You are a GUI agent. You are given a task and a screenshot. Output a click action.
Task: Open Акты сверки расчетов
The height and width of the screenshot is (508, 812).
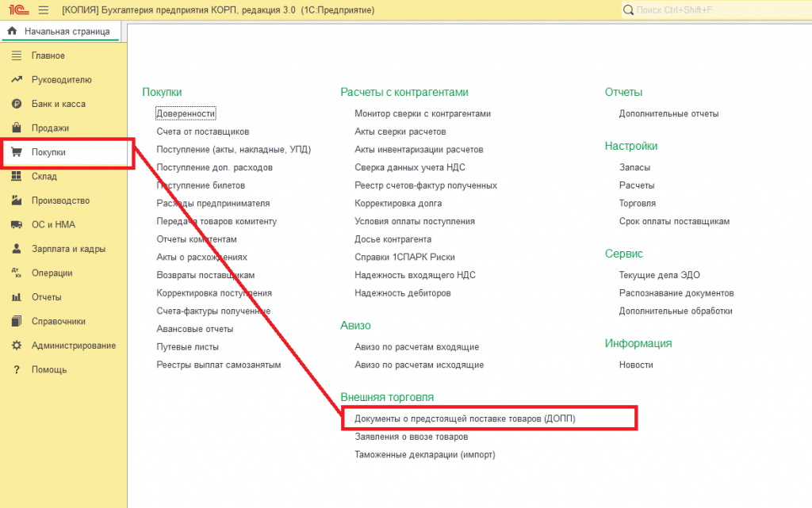pos(400,132)
